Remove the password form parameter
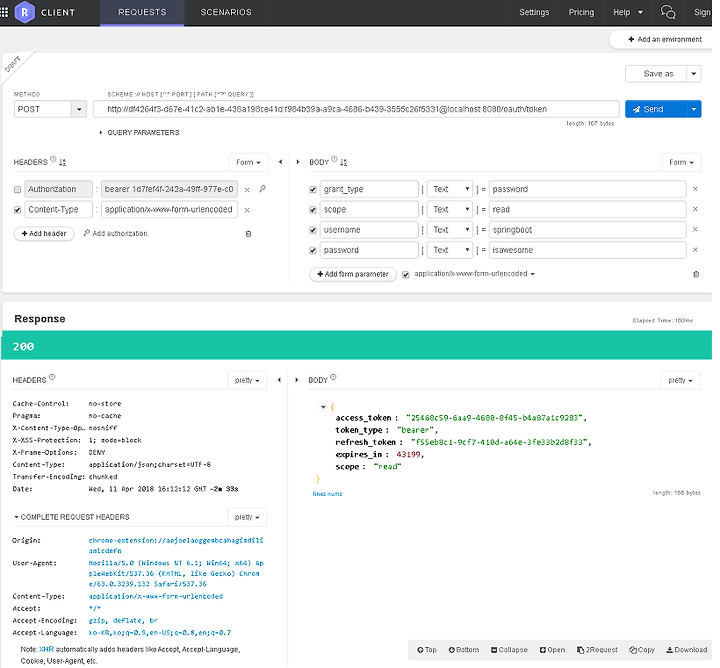Screen dimensions: 720x668 [x=695, y=250]
